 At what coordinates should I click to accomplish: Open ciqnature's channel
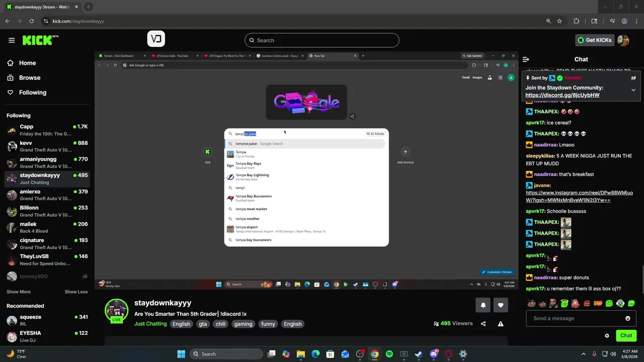tap(47, 243)
